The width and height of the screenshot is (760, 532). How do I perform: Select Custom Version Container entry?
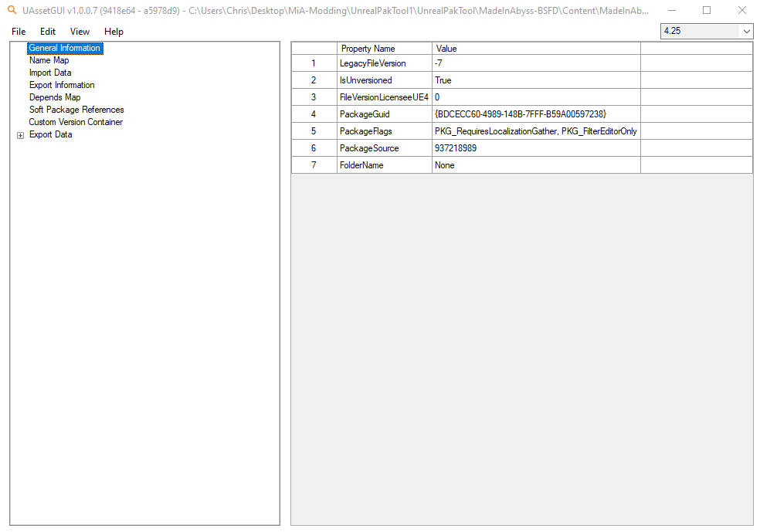[x=76, y=122]
